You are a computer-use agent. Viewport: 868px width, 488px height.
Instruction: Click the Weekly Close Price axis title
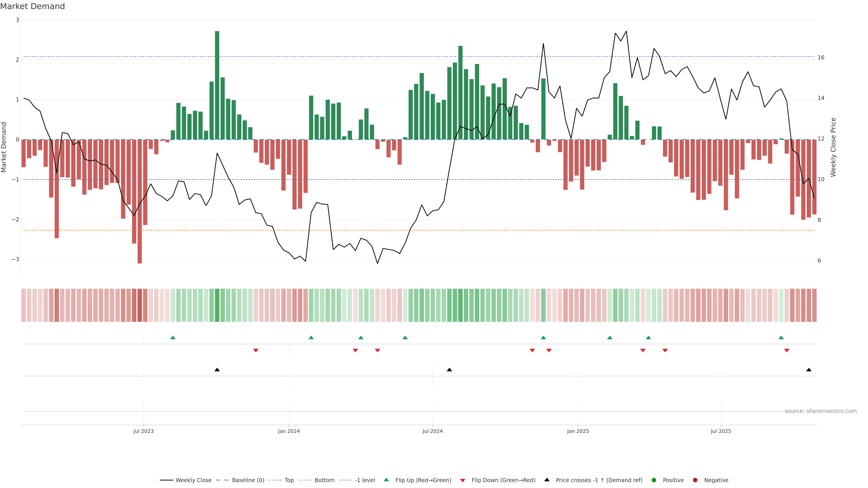833,147
